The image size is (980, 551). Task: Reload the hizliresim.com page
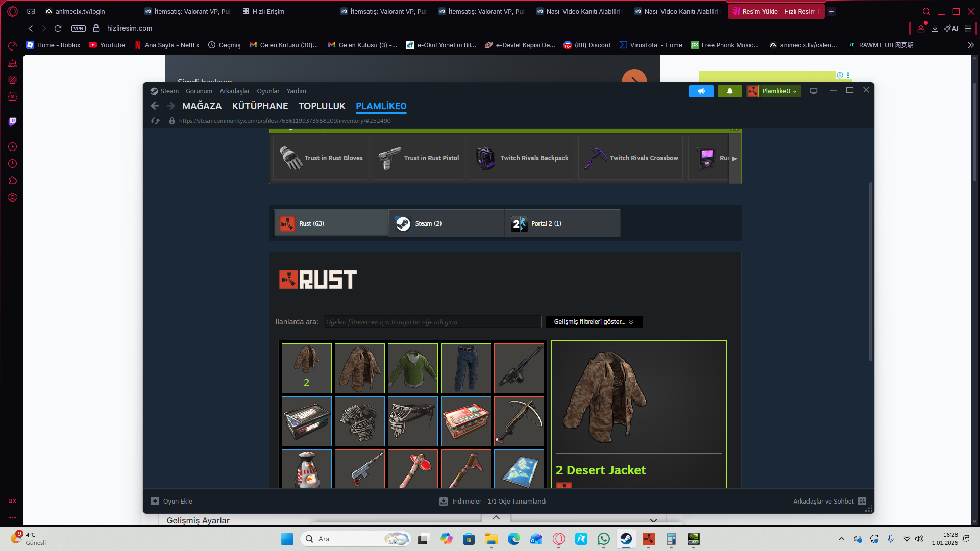point(58,28)
